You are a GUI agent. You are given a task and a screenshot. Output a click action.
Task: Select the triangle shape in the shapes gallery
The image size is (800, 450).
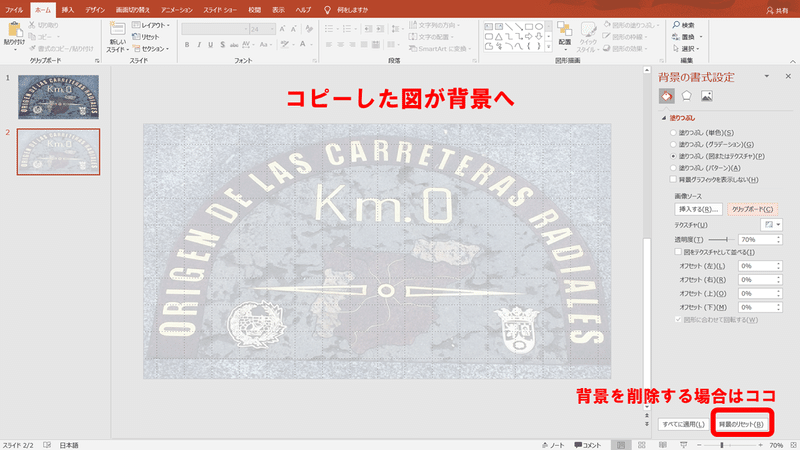498,36
